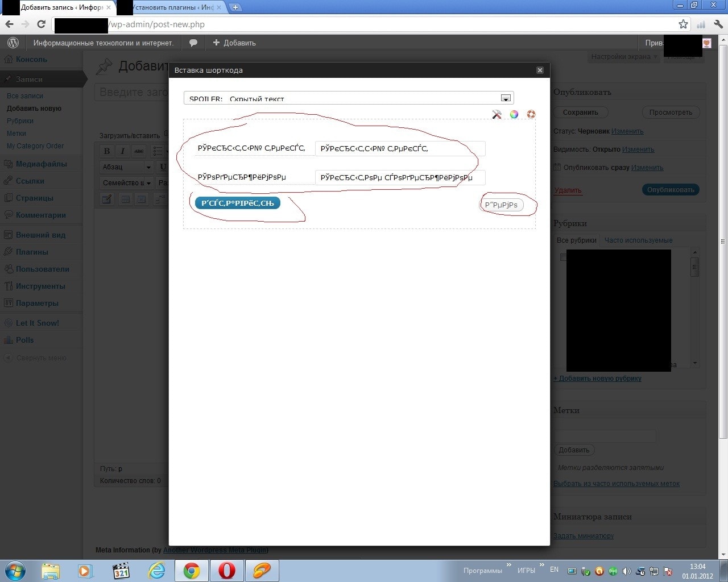Screen dimensions: 728x582
Task: Switch to Часто используемые tab
Action: tap(638, 240)
